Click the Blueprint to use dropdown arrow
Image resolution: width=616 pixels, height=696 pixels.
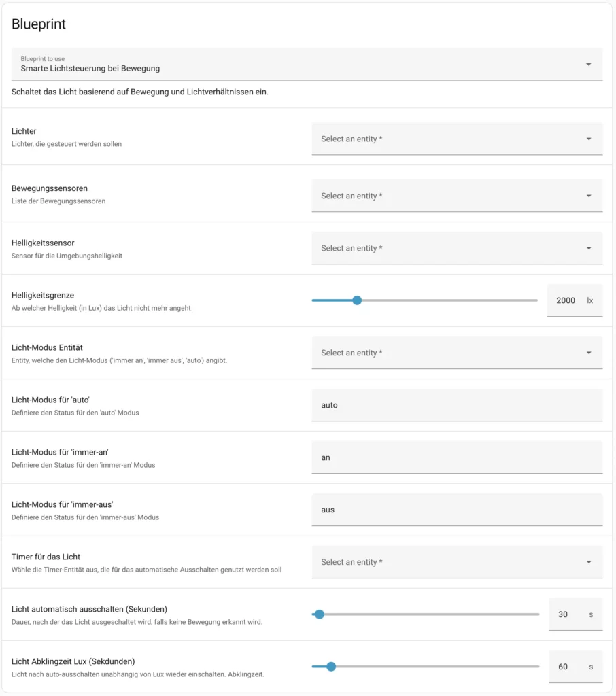click(x=588, y=65)
